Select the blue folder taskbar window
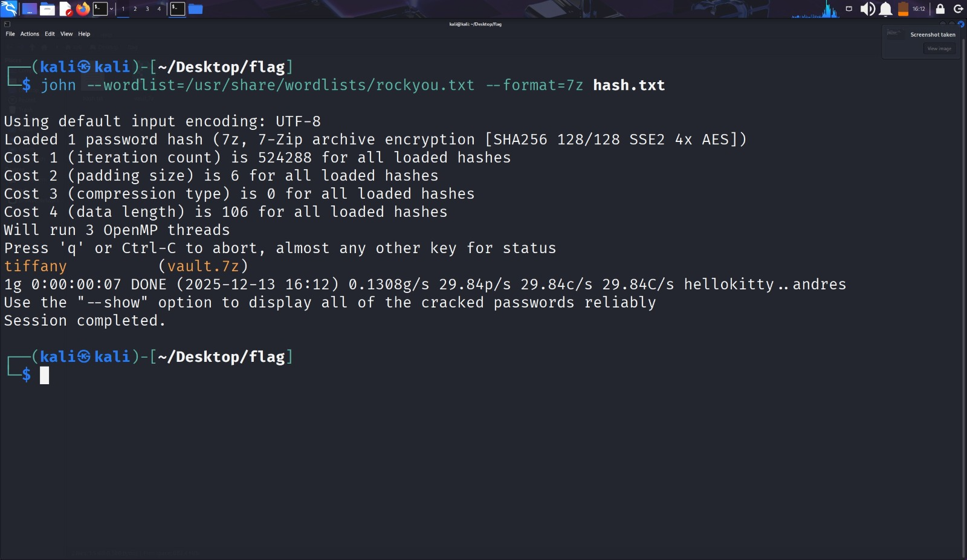The height and width of the screenshot is (560, 967). [195, 9]
